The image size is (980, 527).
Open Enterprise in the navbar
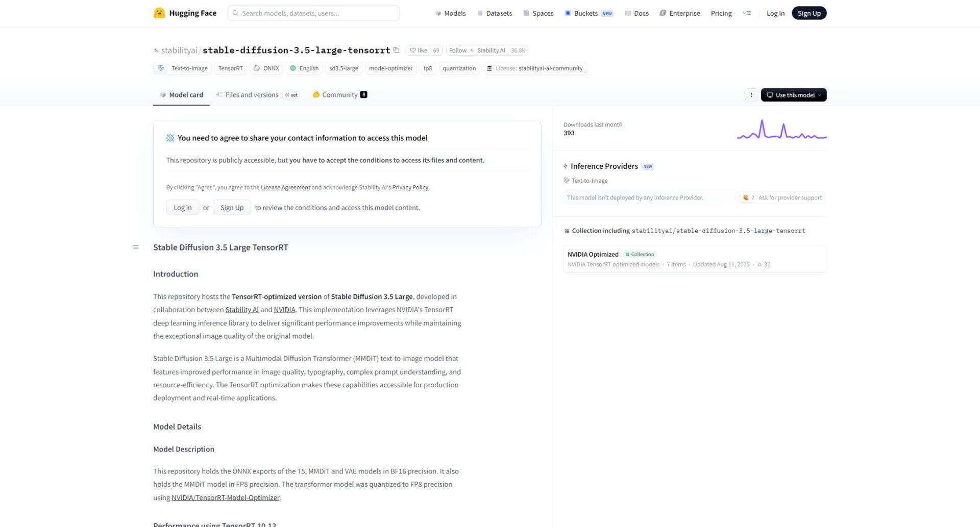(679, 13)
